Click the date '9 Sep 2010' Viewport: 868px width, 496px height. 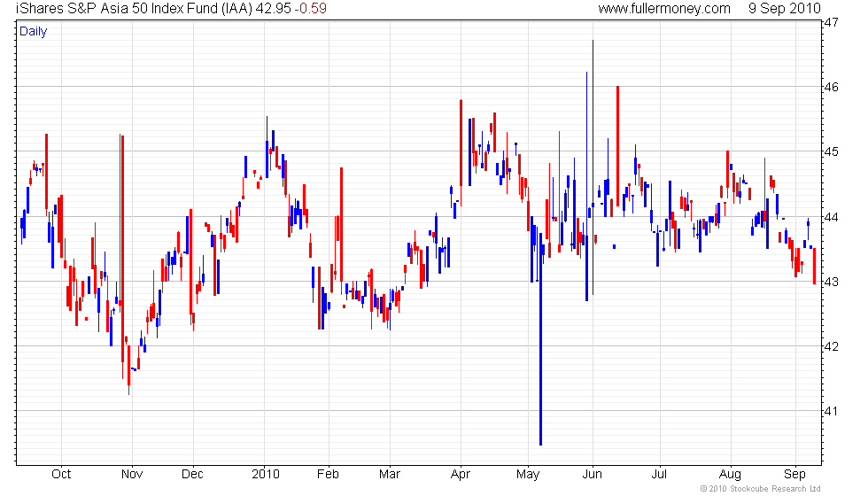tap(785, 8)
